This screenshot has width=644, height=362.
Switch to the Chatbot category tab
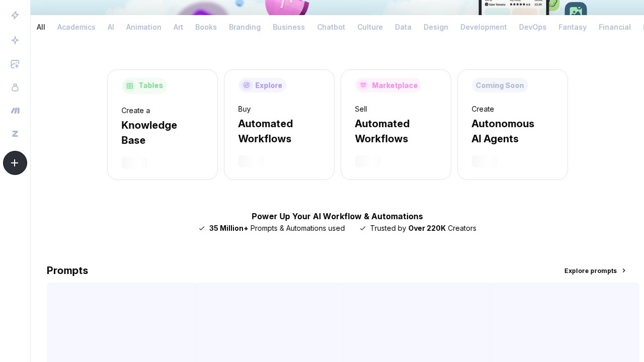(331, 27)
